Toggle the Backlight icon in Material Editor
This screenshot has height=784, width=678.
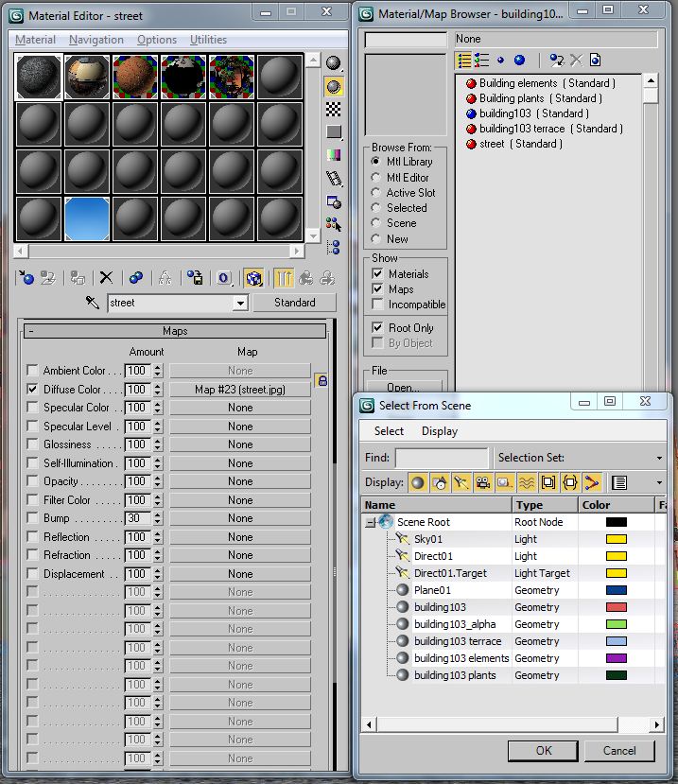coord(334,86)
